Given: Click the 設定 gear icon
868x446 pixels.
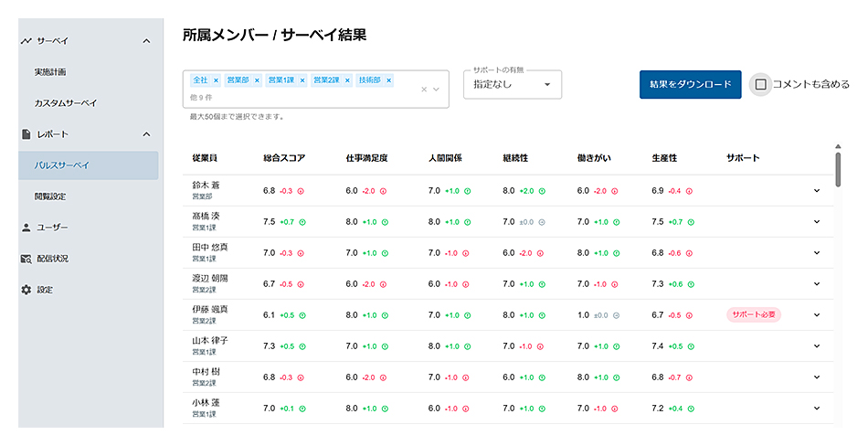Looking at the screenshot, I should point(26,290).
